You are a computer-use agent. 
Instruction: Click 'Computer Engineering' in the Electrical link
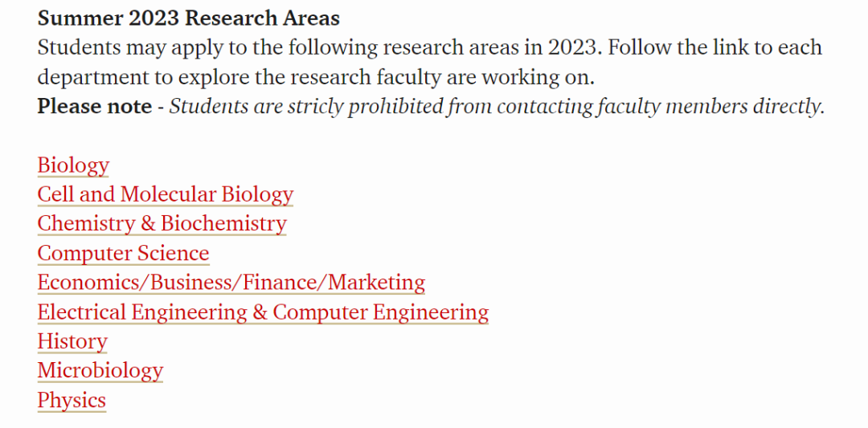381,312
